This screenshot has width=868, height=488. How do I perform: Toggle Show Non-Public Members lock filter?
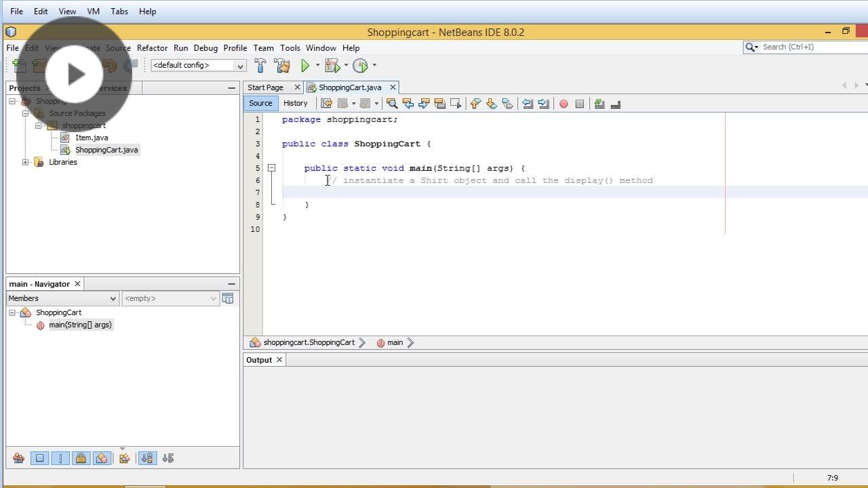click(x=81, y=458)
